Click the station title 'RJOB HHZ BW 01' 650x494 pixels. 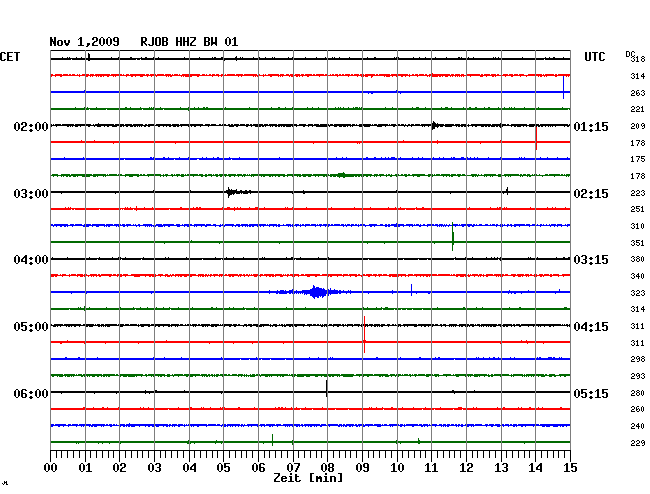[189, 42]
